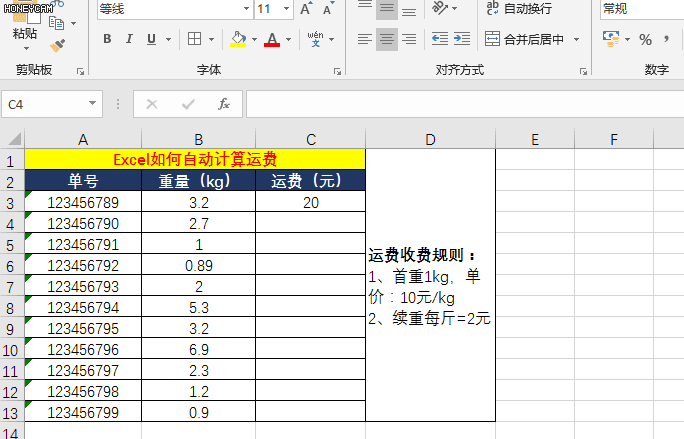Image resolution: width=684 pixels, height=439 pixels.
Task: Decrease font size icon
Action: coord(328,9)
